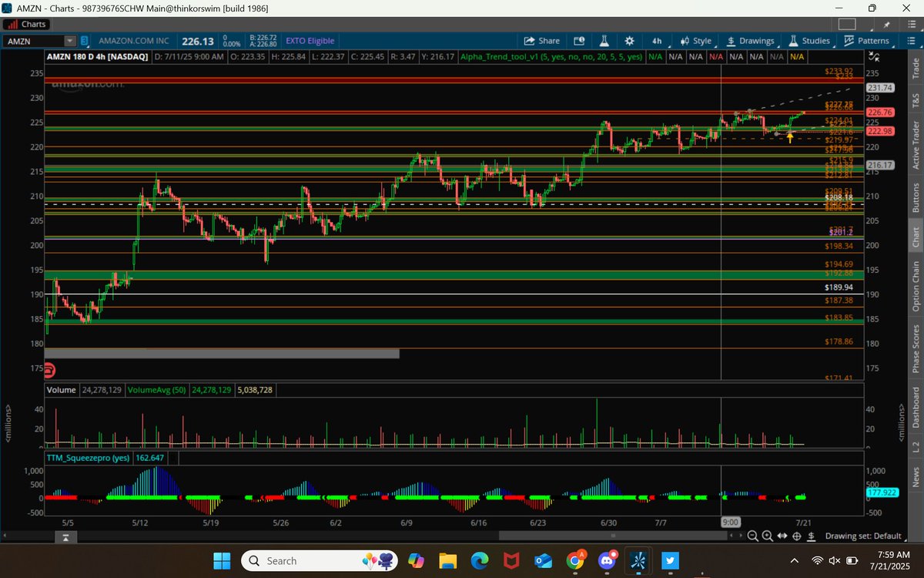Open Outlook from the taskbar

pos(544,560)
